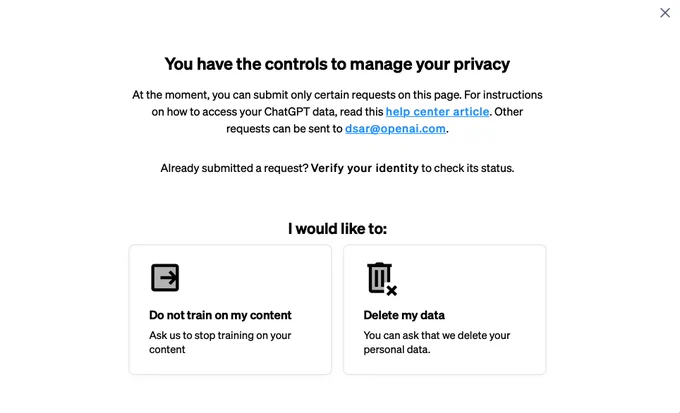Choose the 'Do not train on my content' title
This screenshot has width=680, height=413.
coord(220,315)
